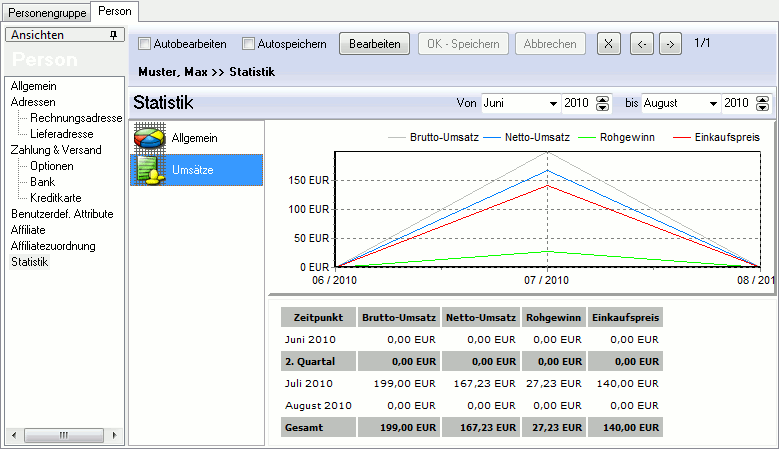Screen dimensions: 779x449
Task: Click the sidebar scroll left arrow
Action: 13,436
